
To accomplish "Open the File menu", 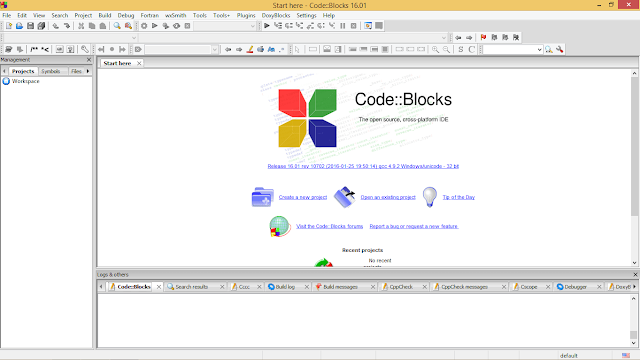I will pyautogui.click(x=7, y=16).
